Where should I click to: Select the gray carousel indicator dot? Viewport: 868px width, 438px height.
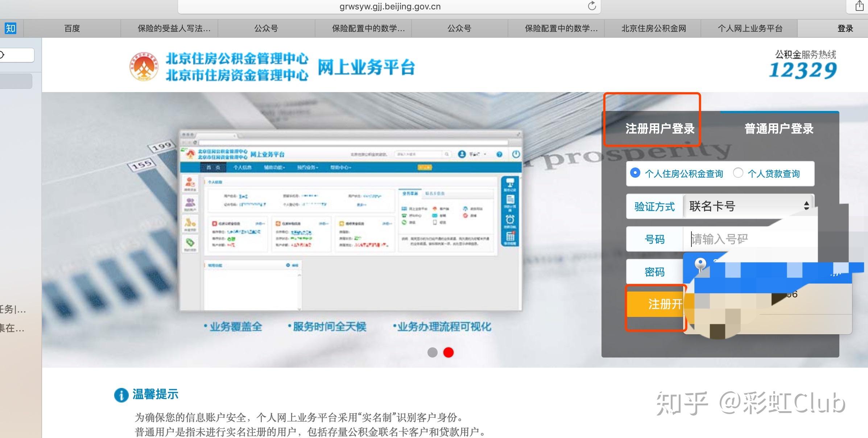(x=432, y=352)
